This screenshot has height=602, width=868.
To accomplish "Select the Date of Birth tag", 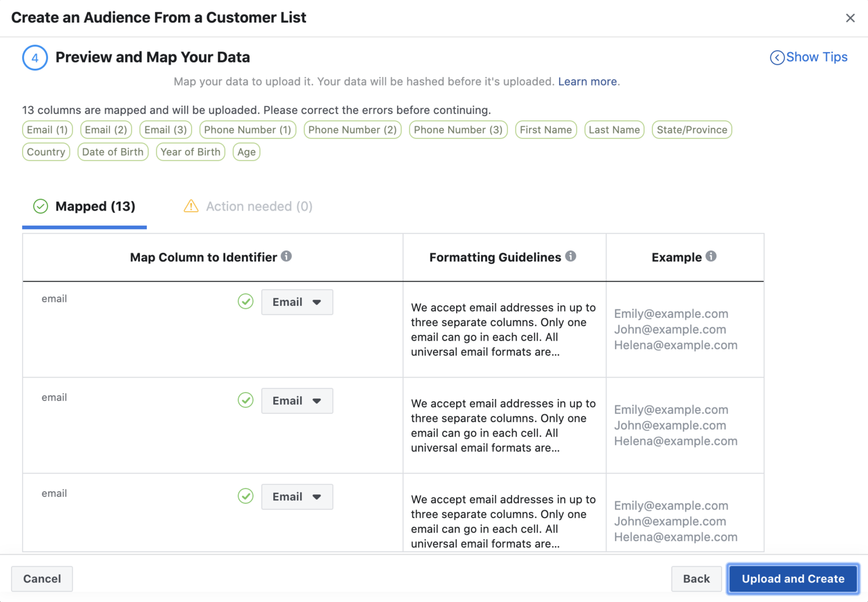I will coord(113,152).
